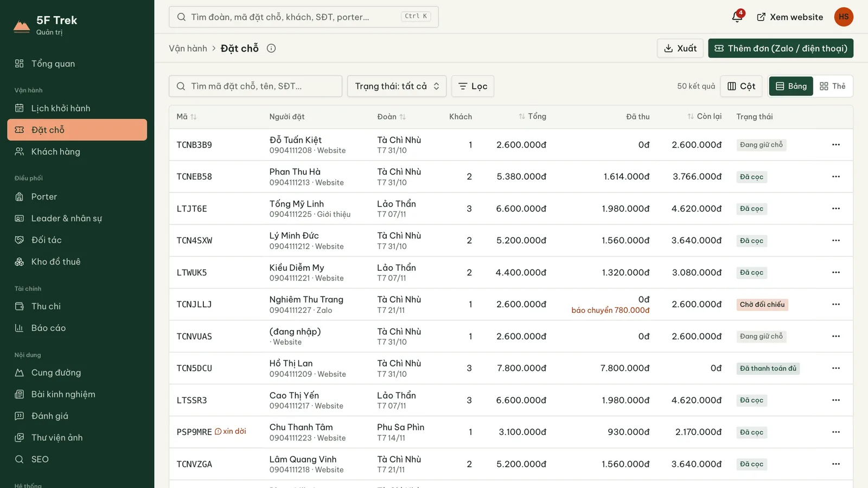
Task: Open Thư viện ảnh section
Action: [x=77, y=438]
